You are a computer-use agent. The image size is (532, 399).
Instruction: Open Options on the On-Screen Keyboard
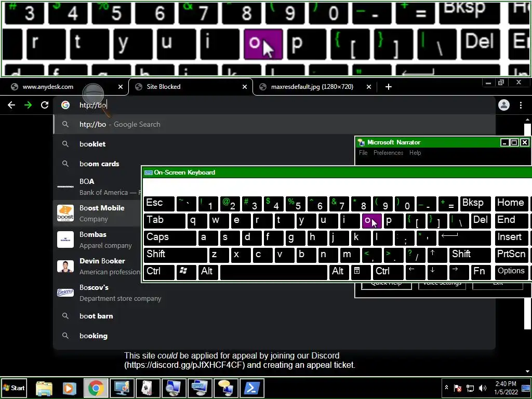point(512,272)
